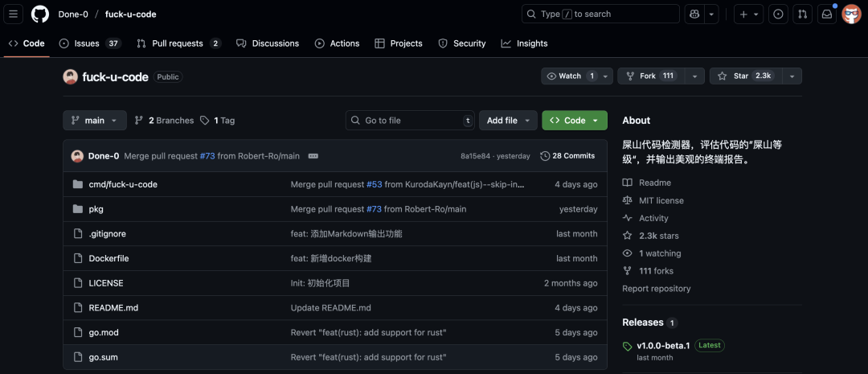
Task: Open the Activity link in About
Action: tap(645, 218)
